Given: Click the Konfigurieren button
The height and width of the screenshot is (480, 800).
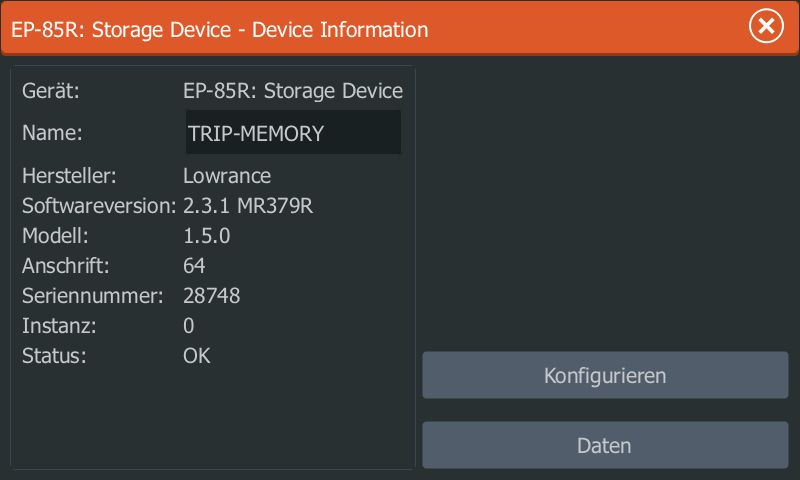Looking at the screenshot, I should (x=605, y=376).
